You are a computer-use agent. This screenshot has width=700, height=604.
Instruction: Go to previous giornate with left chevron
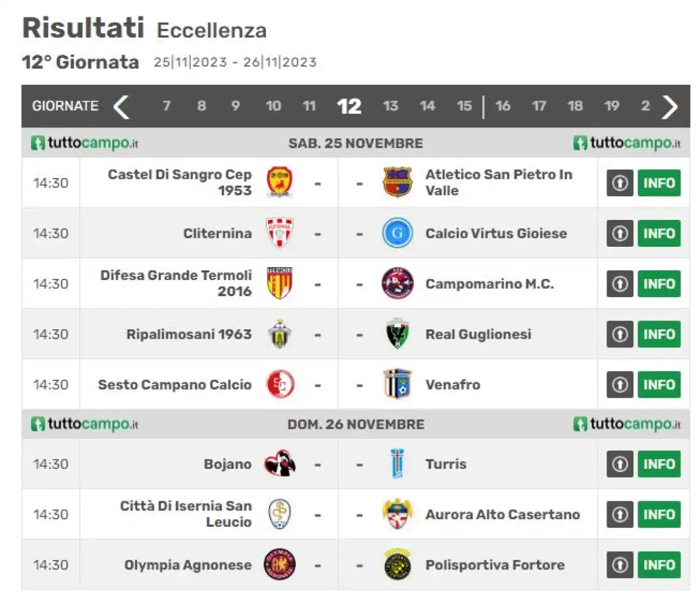click(121, 107)
